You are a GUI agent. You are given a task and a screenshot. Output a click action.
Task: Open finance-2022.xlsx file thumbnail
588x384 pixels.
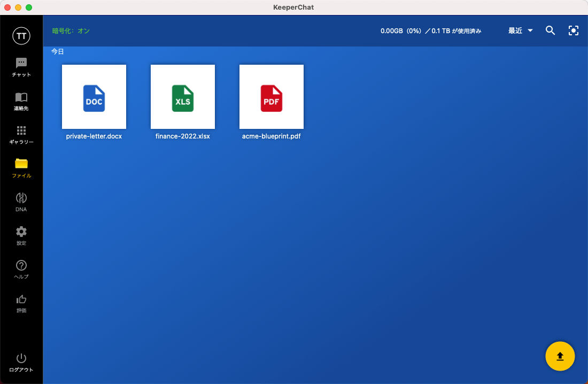[183, 97]
